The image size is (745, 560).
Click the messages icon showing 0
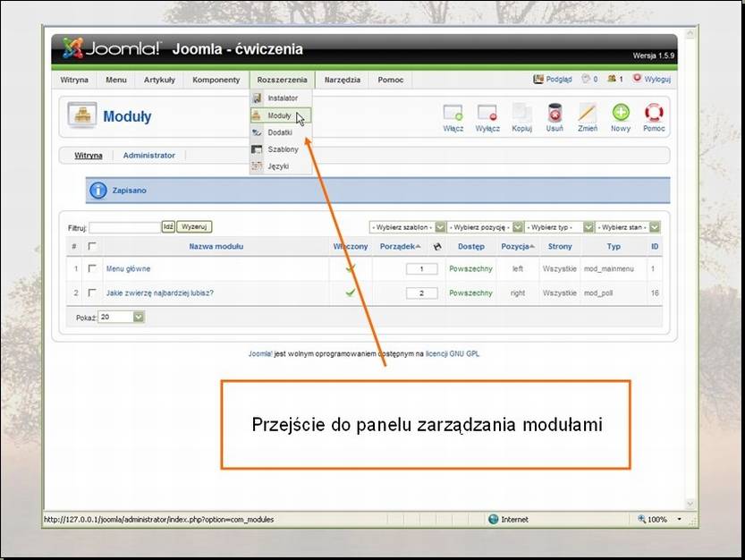tap(586, 79)
